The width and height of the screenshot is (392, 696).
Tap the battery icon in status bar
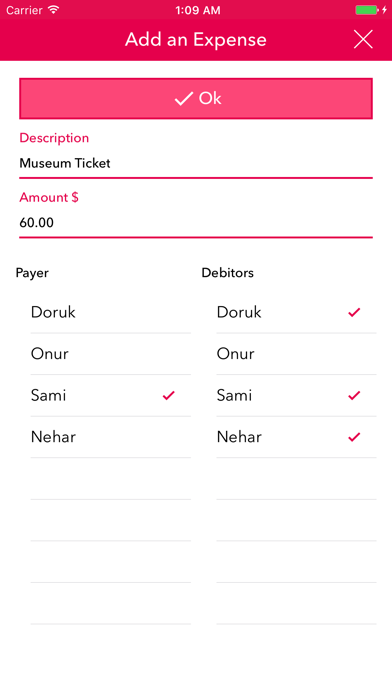367,10
